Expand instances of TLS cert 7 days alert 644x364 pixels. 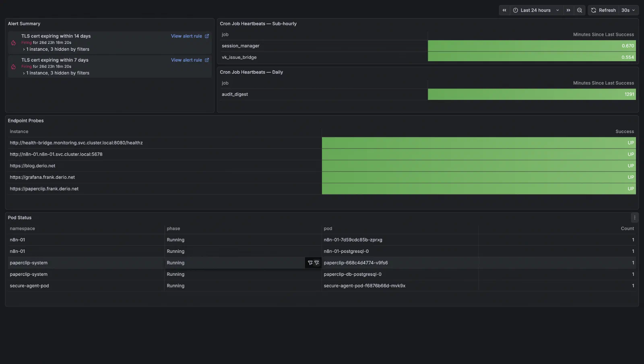(56, 73)
